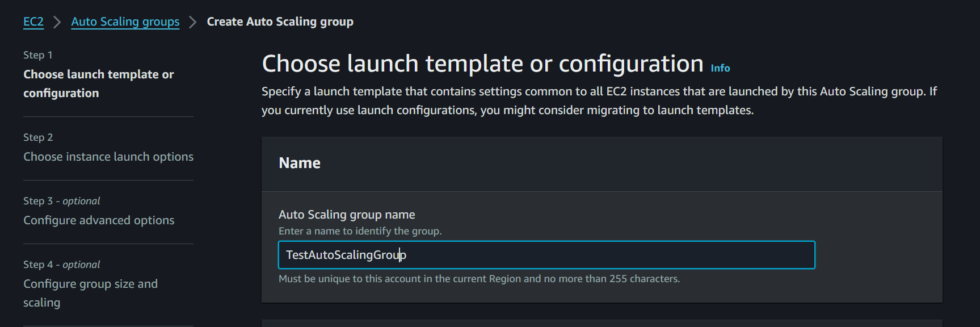Select Step 4 Configure group size and scaling

[x=90, y=293]
